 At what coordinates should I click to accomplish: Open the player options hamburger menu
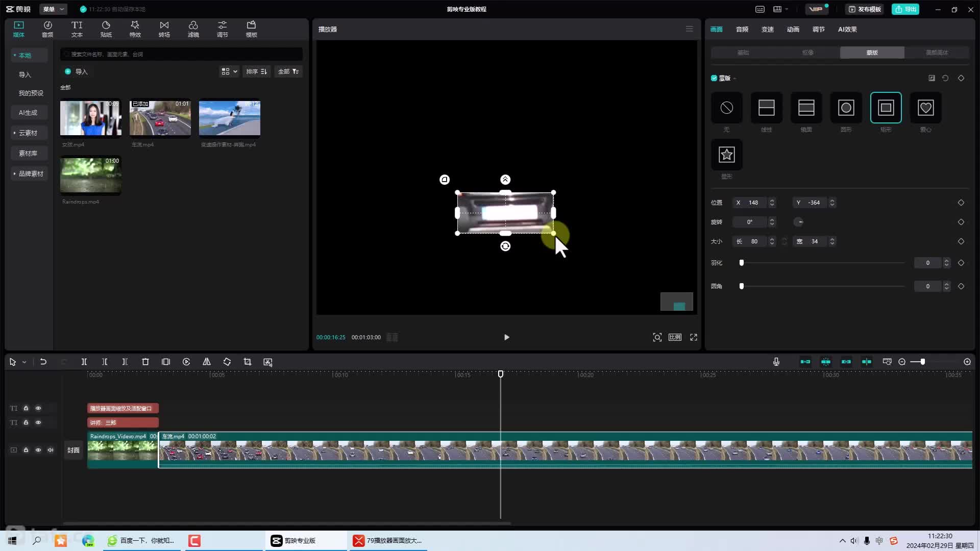click(x=689, y=29)
